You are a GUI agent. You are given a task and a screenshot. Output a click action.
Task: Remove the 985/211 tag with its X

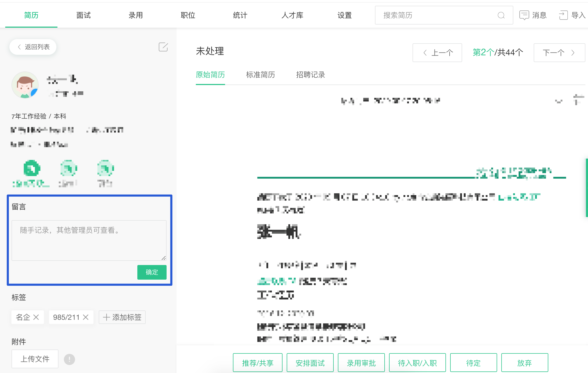pyautogui.click(x=86, y=317)
